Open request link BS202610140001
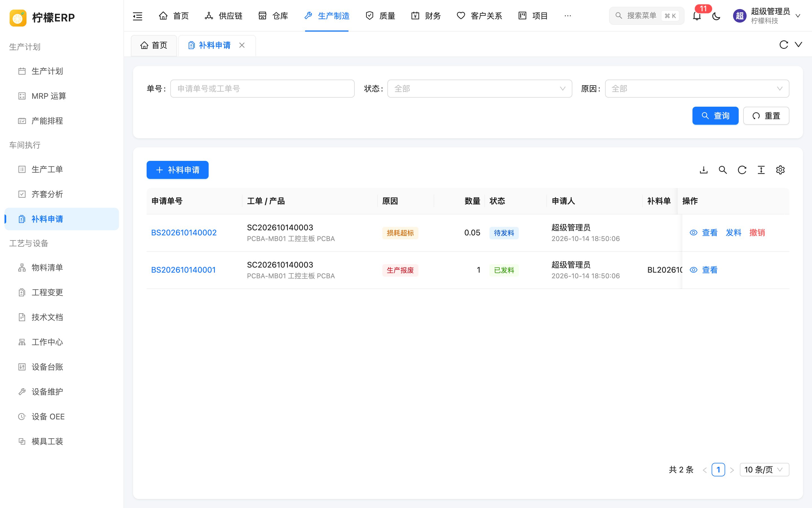The image size is (812, 508). tap(183, 270)
